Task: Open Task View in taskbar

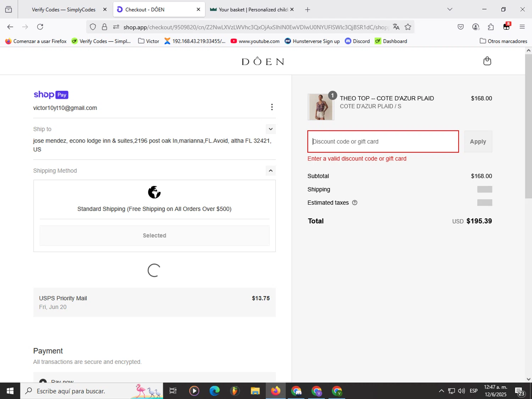Action: pyautogui.click(x=173, y=391)
